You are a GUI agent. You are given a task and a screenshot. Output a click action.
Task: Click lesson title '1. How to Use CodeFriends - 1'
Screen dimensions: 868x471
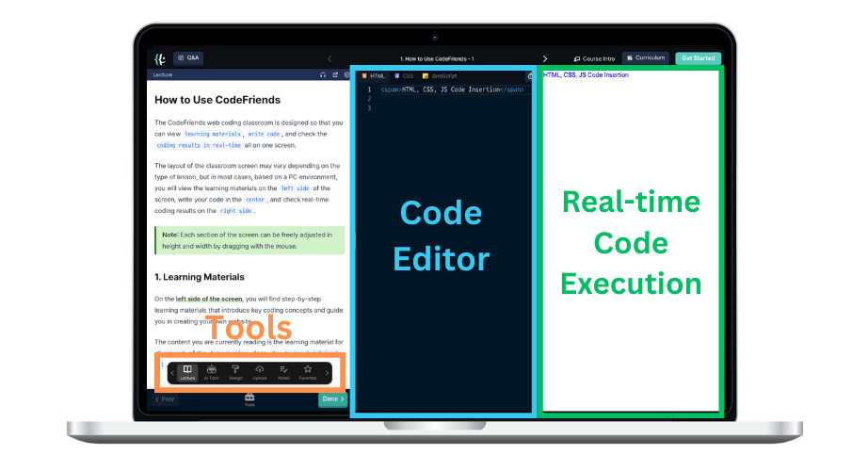(x=437, y=58)
